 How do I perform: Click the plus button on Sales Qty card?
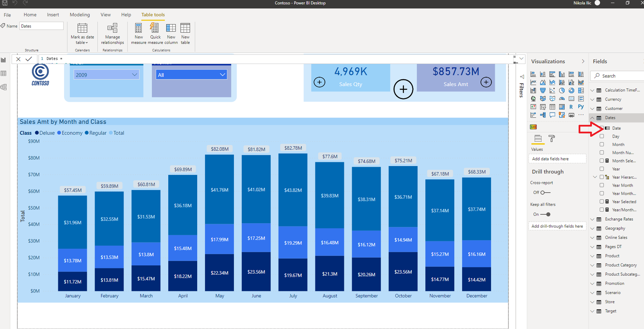coord(319,82)
